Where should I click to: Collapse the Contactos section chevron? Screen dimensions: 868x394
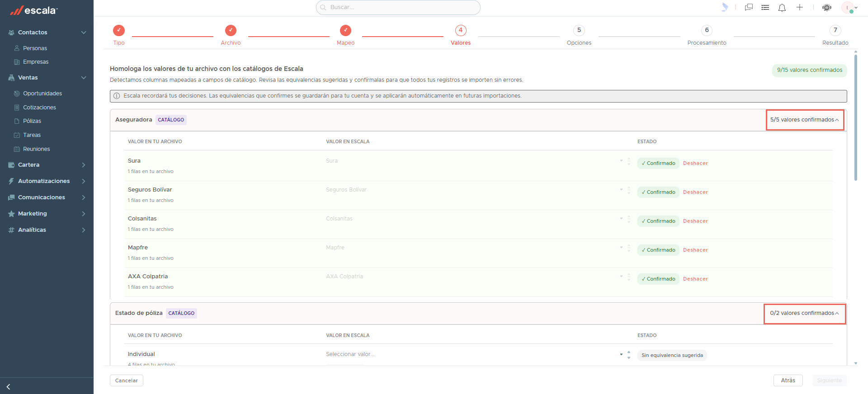(84, 33)
